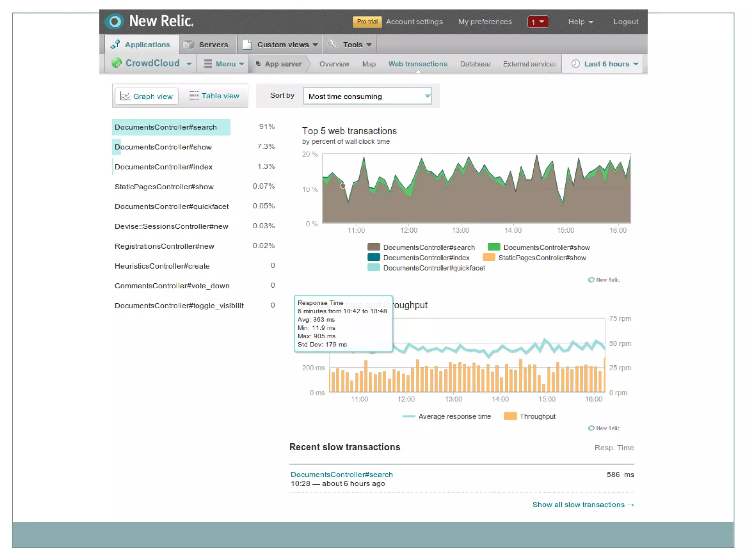The width and height of the screenshot is (747, 560).
Task: Click the New Relic logo icon
Action: pos(115,22)
